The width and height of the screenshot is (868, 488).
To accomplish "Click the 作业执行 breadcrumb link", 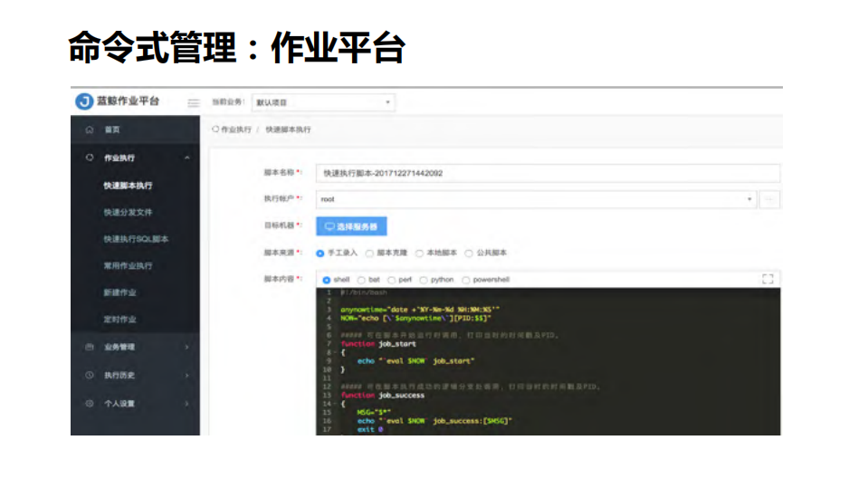I will coord(236,129).
